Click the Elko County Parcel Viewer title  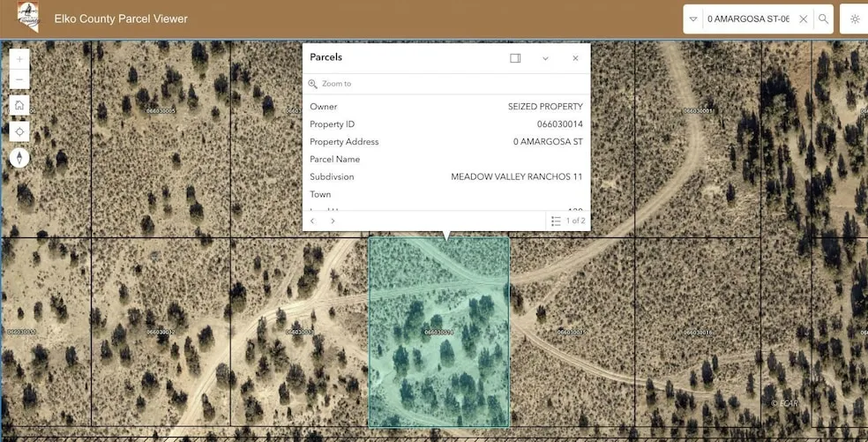tap(121, 19)
